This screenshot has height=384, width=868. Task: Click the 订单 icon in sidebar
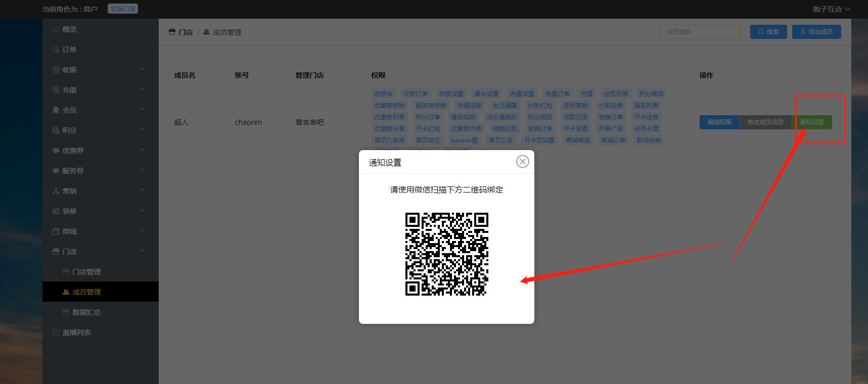coord(56,50)
